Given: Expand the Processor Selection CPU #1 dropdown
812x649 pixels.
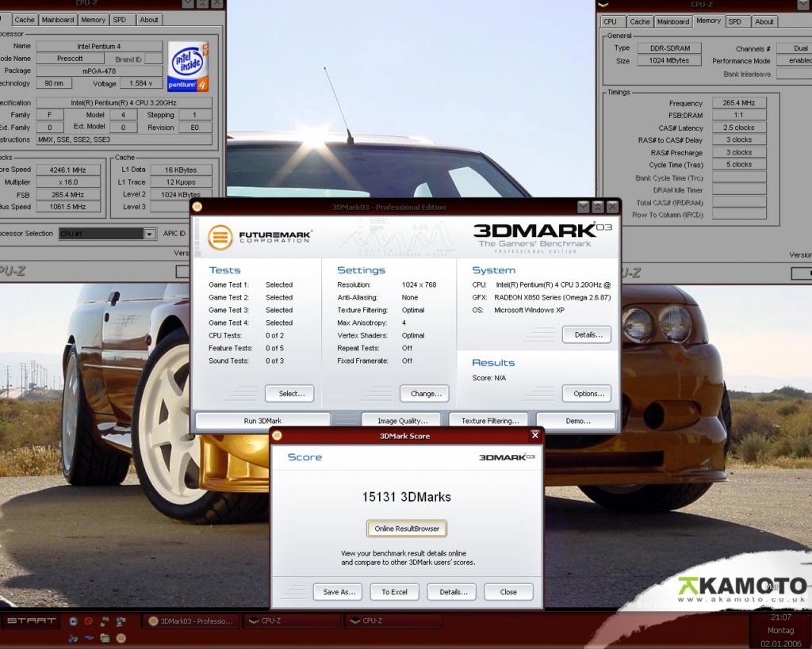Looking at the screenshot, I should [149, 234].
